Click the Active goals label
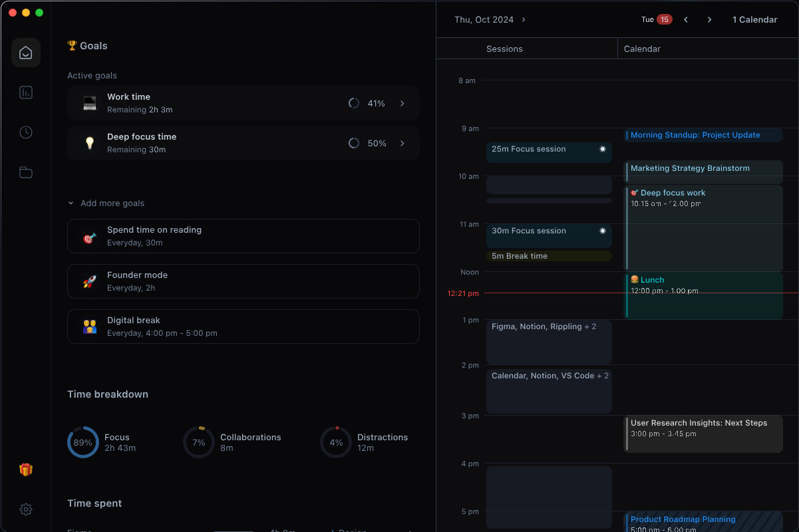Screen dimensions: 799x532 (92, 76)
